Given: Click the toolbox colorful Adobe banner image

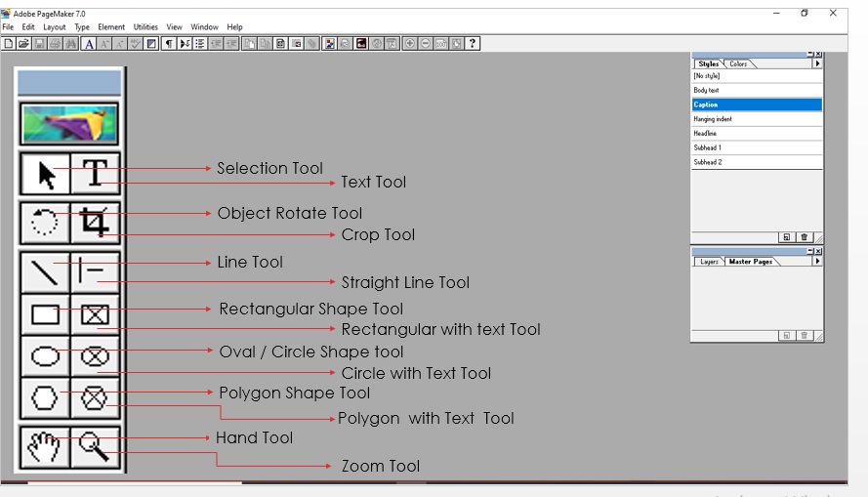Looking at the screenshot, I should 69,124.
